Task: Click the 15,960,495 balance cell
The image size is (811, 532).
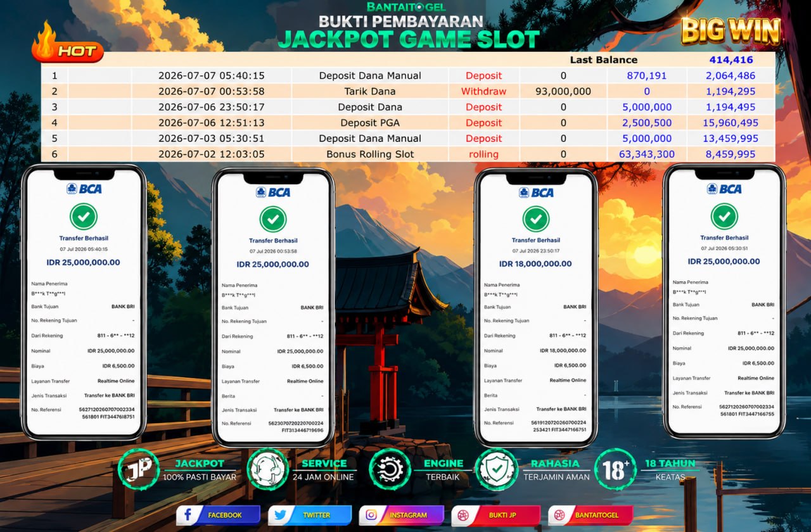Action: coord(731,123)
